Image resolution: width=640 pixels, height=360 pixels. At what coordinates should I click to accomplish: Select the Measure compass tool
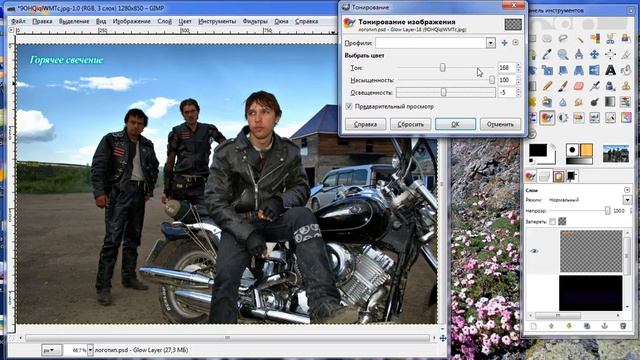click(579, 54)
